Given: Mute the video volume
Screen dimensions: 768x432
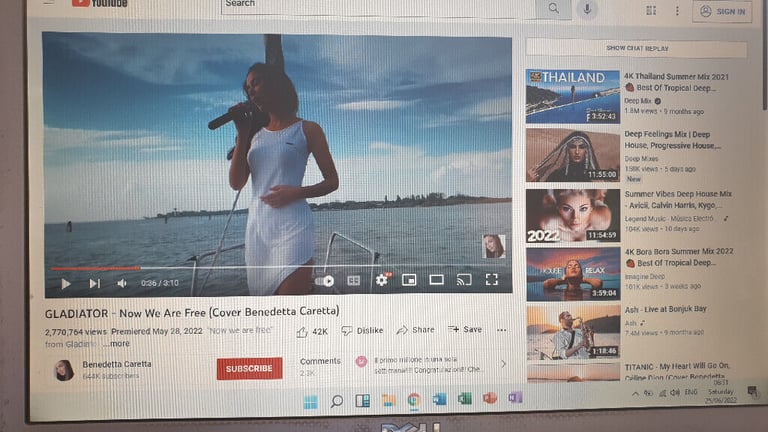Looking at the screenshot, I should tap(122, 283).
